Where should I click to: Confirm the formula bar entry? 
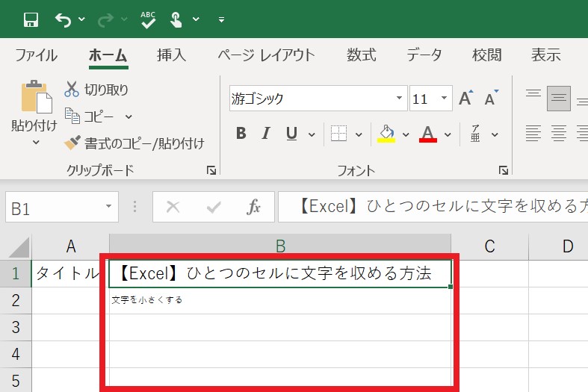point(214,207)
